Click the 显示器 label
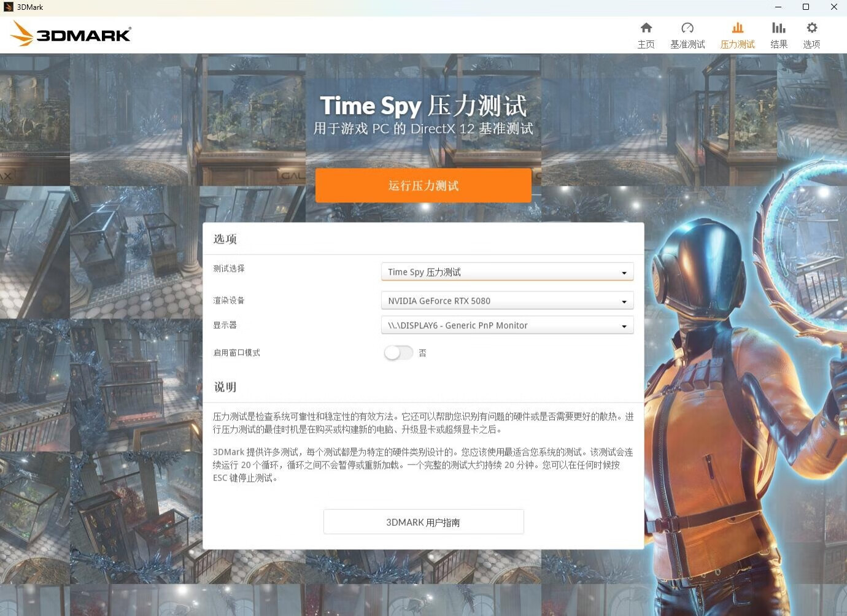This screenshot has width=847, height=616. tap(225, 325)
